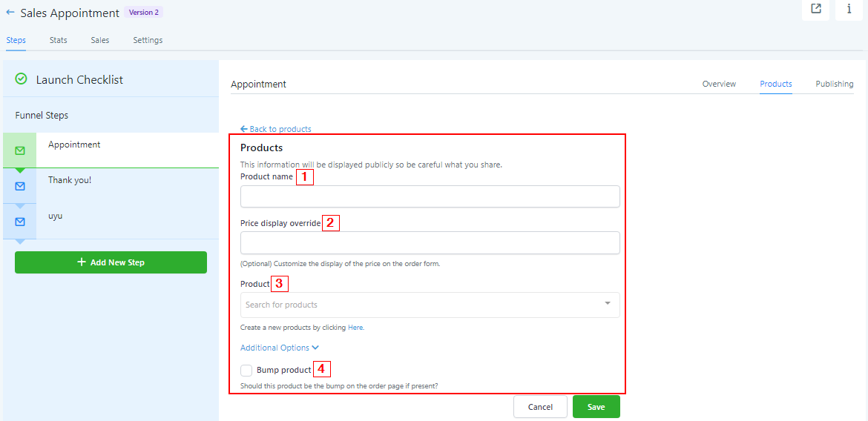Expand Additional Options section

[x=280, y=348]
